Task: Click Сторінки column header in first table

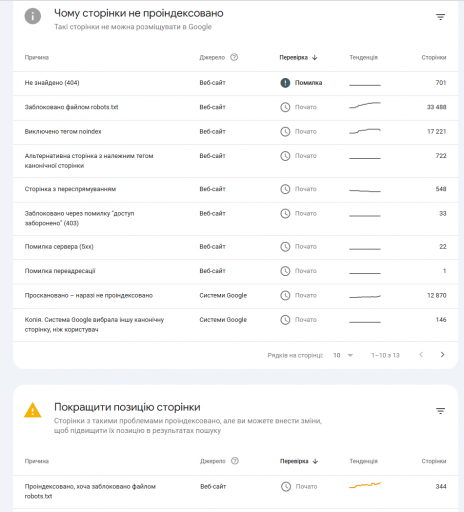Action: [434, 57]
